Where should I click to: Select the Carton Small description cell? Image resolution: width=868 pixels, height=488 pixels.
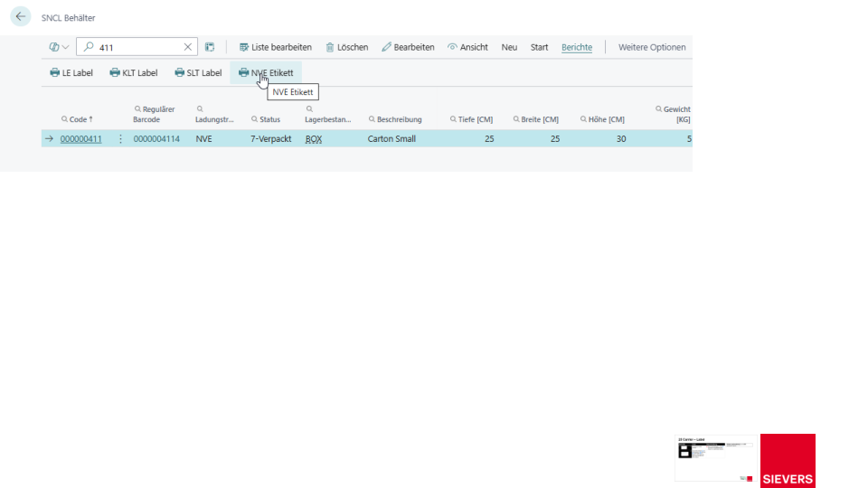click(x=392, y=139)
